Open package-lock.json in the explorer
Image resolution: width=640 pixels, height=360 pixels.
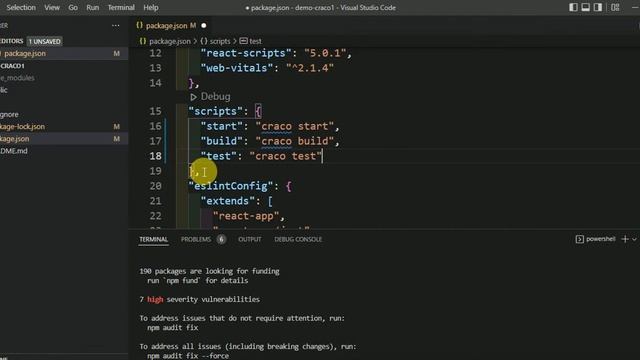click(22, 127)
